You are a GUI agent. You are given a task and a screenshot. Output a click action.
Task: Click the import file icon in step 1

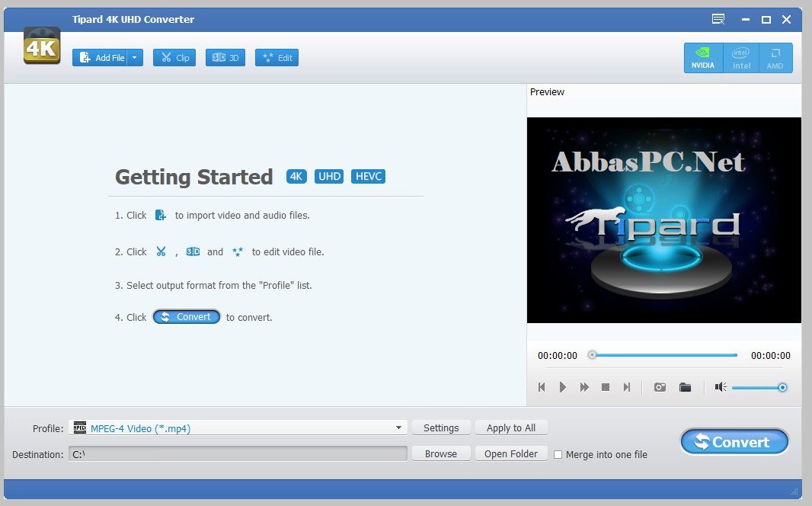(x=161, y=215)
